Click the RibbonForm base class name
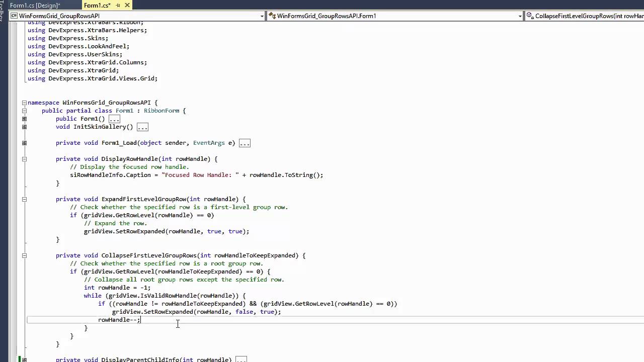The width and height of the screenshot is (644, 362). [x=162, y=111]
